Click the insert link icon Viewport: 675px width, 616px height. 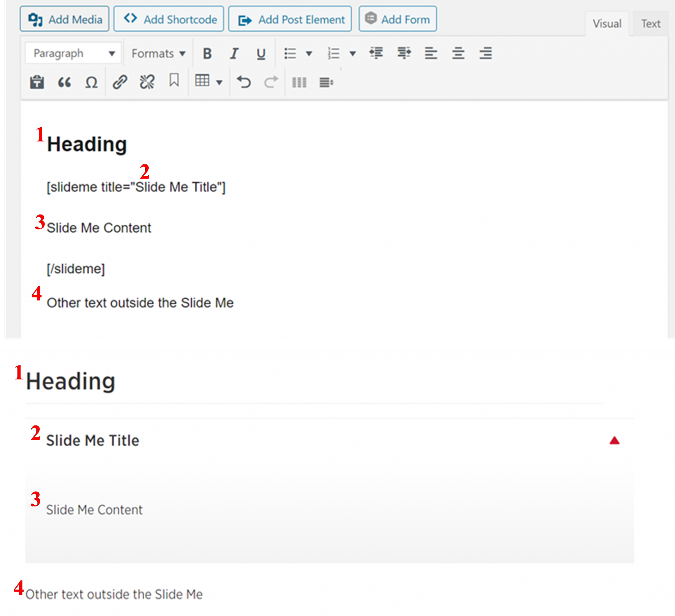click(x=120, y=82)
